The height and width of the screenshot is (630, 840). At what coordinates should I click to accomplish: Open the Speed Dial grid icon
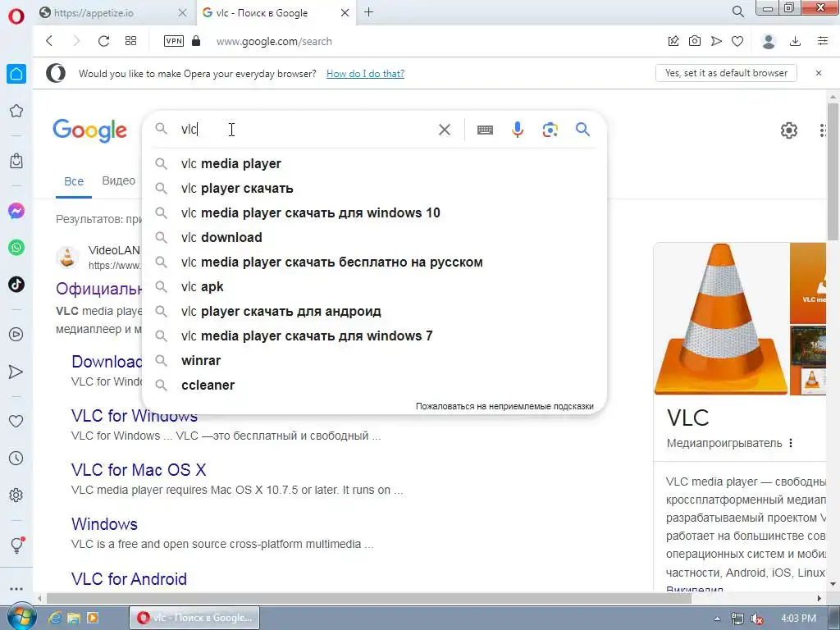click(x=130, y=41)
